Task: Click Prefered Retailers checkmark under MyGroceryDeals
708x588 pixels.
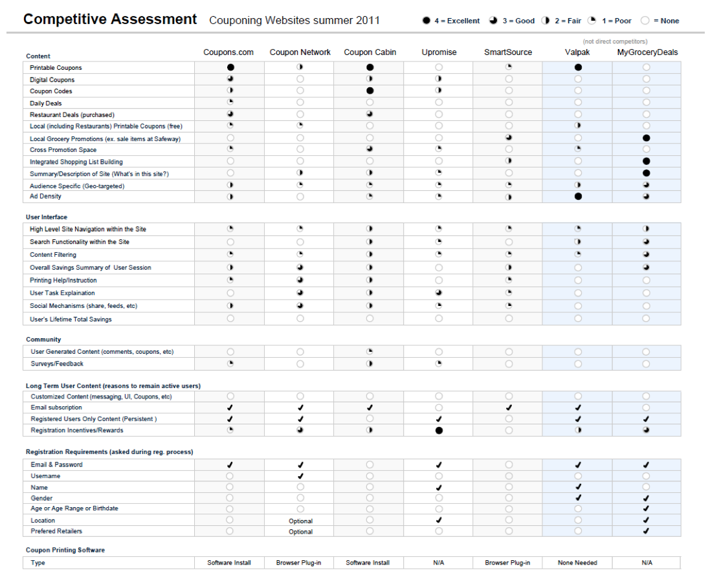Action: point(646,531)
